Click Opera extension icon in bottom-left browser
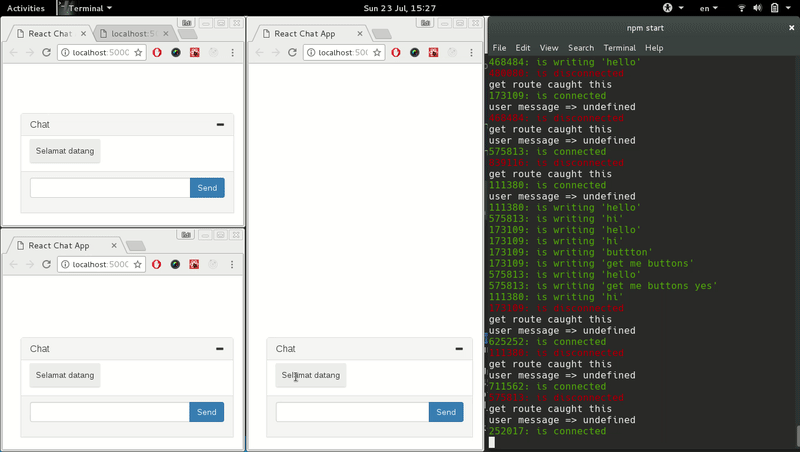 (157, 264)
